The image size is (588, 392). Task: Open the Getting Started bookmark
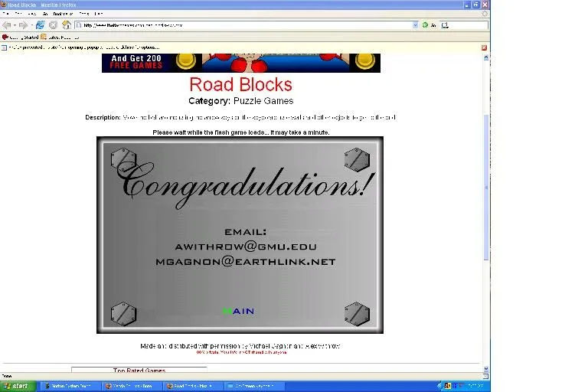point(21,36)
